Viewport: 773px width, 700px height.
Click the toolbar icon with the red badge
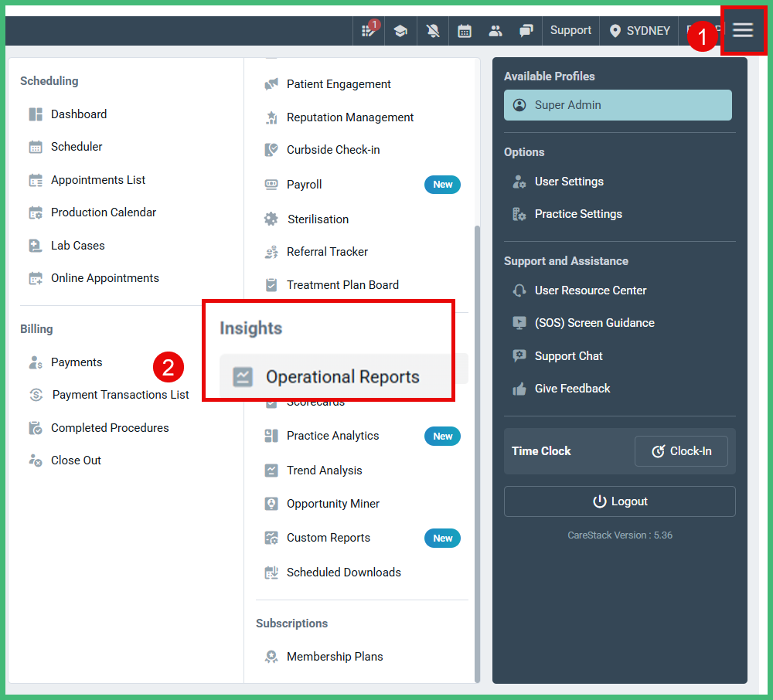click(369, 30)
